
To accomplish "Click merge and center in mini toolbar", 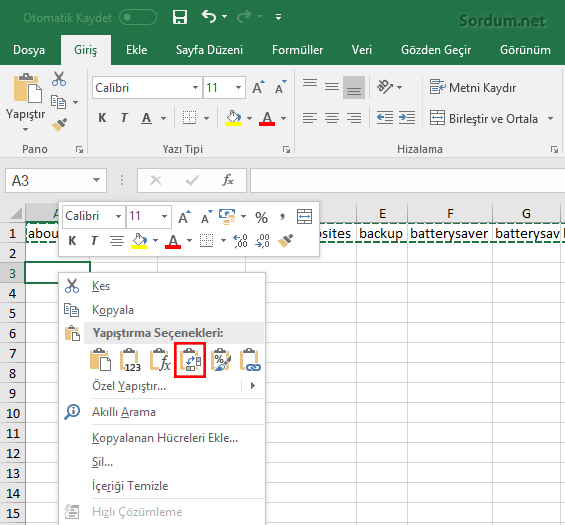I will (x=304, y=217).
